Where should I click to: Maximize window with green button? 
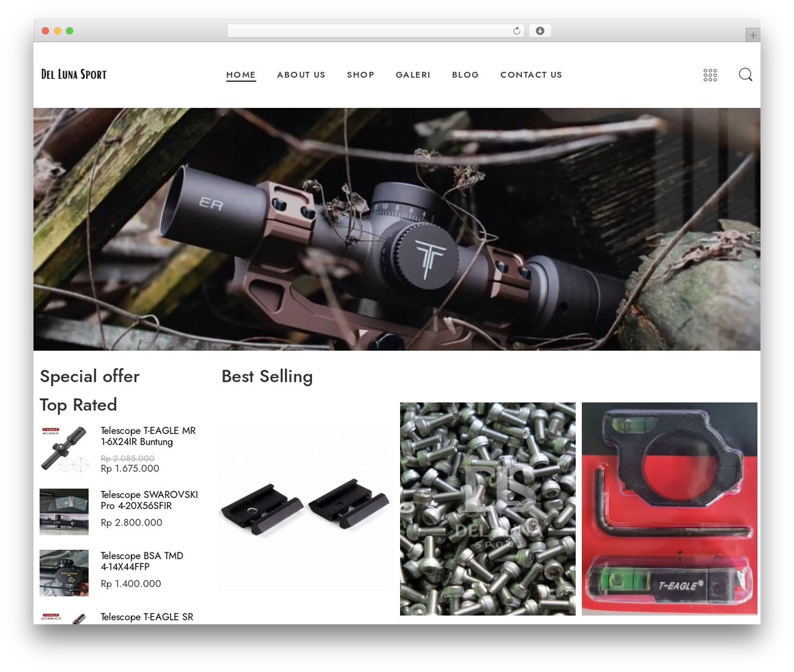coord(69,31)
